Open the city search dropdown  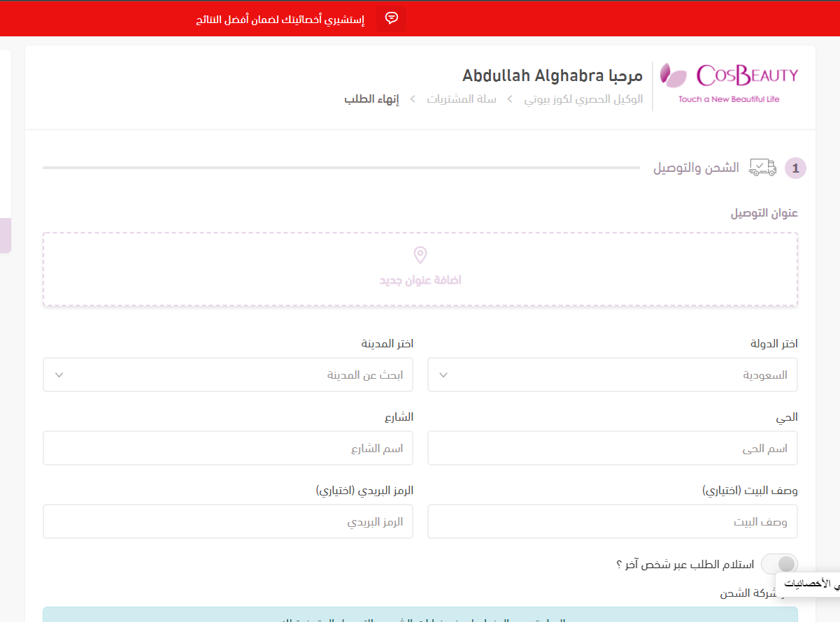(x=227, y=375)
